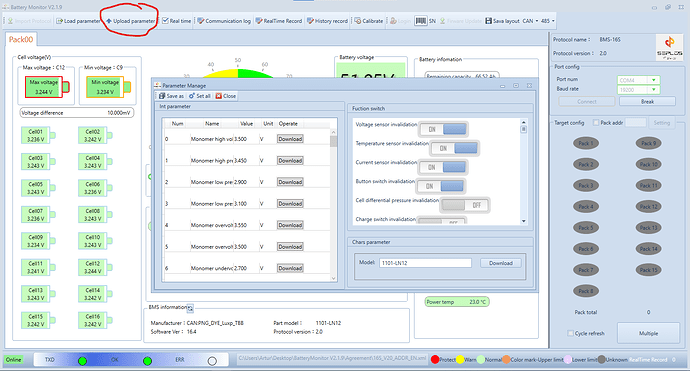The image size is (690, 371).
Task: Download parameter row 2 Monomer low pressure
Action: coord(290,182)
